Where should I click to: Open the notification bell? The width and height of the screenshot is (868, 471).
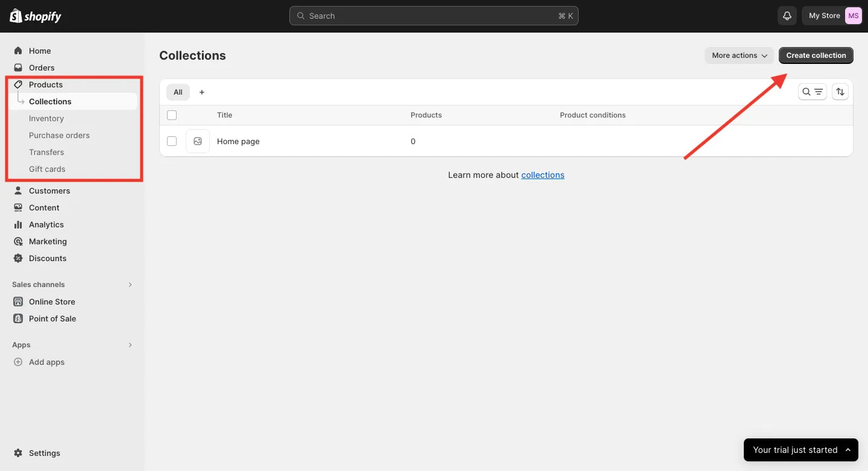coord(787,16)
